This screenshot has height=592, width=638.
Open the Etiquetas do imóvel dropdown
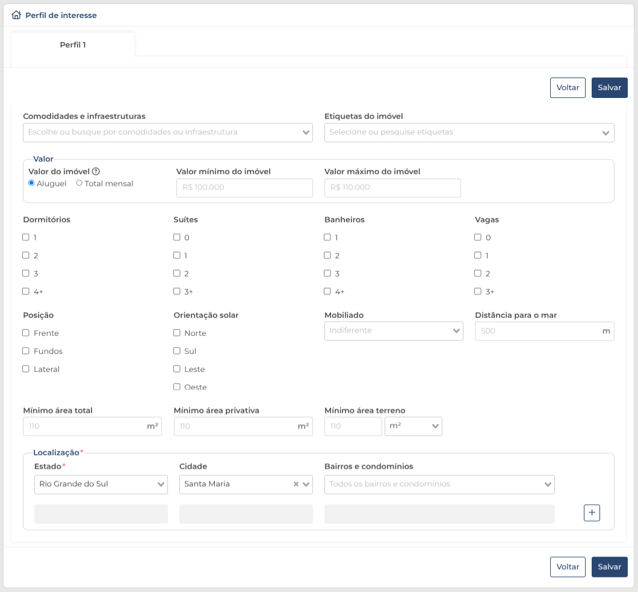[x=469, y=133]
